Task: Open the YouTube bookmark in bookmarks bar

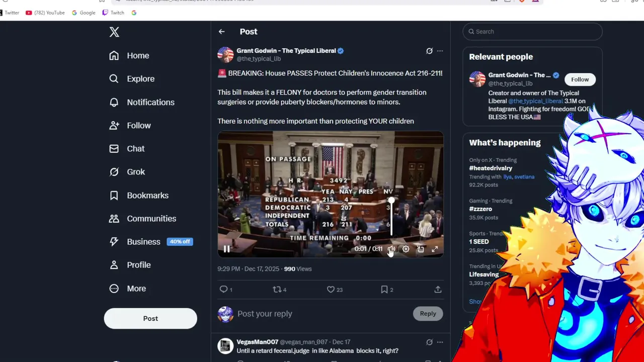Action: pos(45,13)
